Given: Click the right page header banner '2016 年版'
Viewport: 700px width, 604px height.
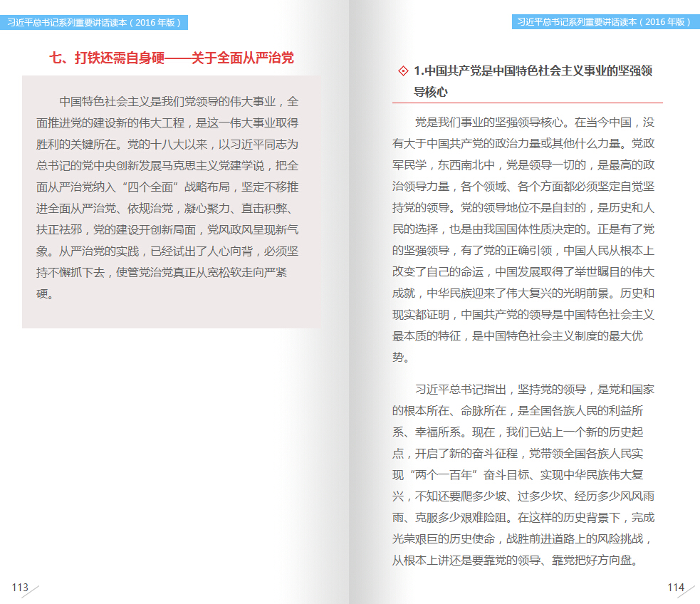Looking at the screenshot, I should click(x=664, y=22).
